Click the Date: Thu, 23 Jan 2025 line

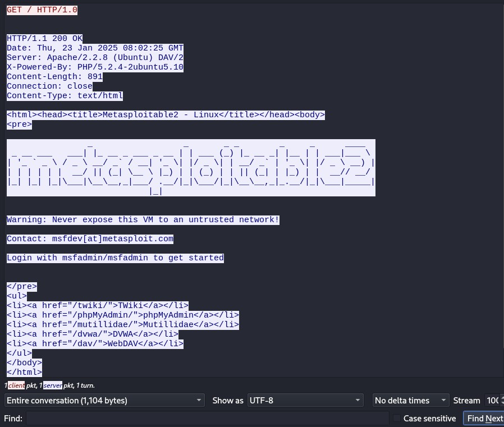[x=95, y=48]
